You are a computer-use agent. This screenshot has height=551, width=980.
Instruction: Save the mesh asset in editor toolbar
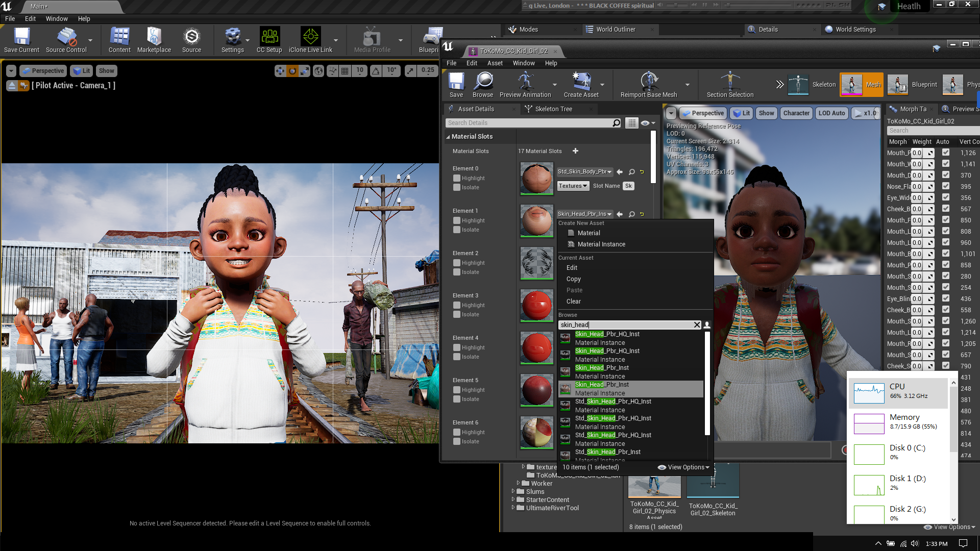click(456, 85)
